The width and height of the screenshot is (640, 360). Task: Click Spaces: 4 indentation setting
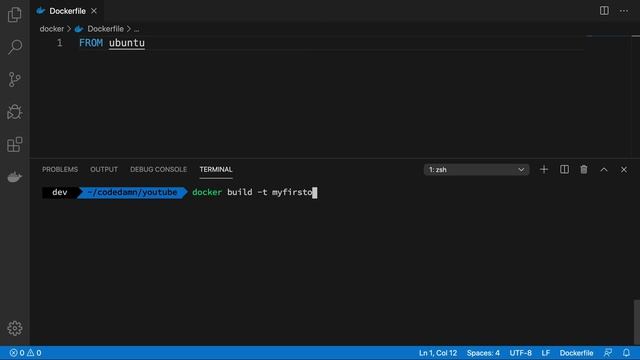pyautogui.click(x=483, y=353)
